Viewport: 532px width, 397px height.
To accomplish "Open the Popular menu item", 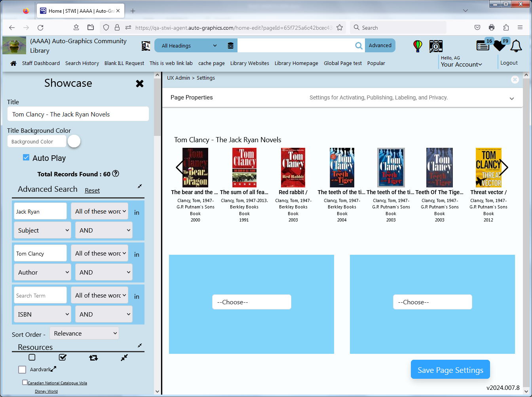I will point(376,63).
